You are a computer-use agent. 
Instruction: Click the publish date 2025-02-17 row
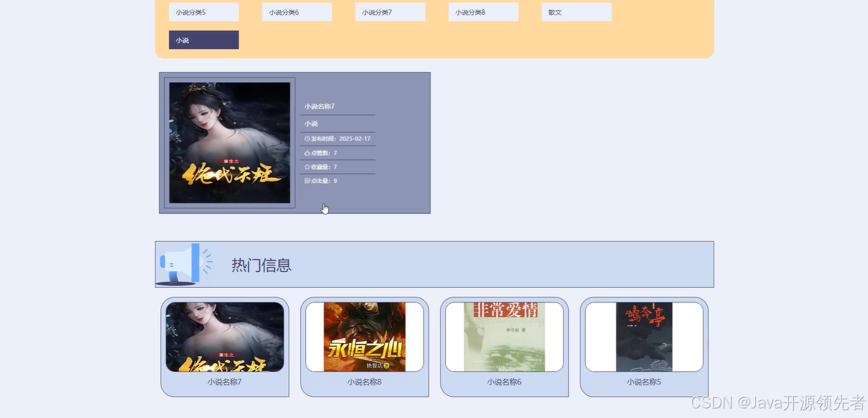[x=337, y=138]
